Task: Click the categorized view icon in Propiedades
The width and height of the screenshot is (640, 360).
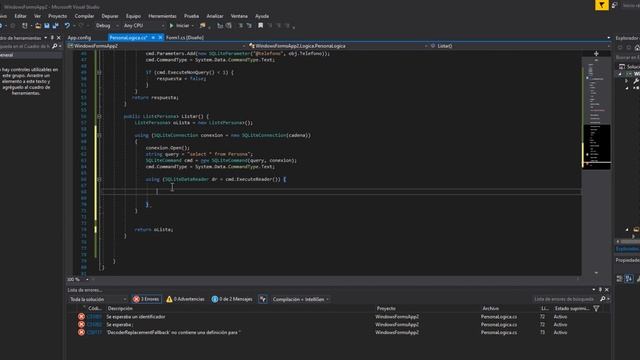Action: pos(620,279)
